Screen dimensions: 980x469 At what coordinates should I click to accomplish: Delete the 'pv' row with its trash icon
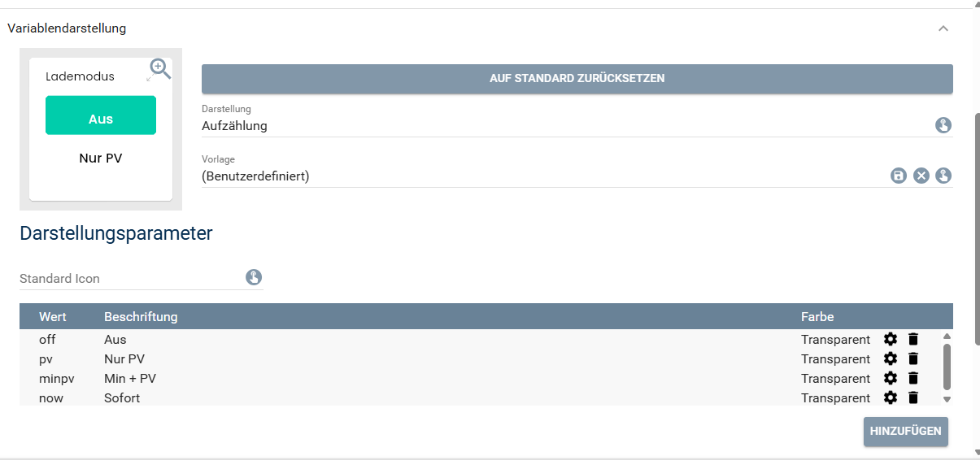[x=913, y=359]
